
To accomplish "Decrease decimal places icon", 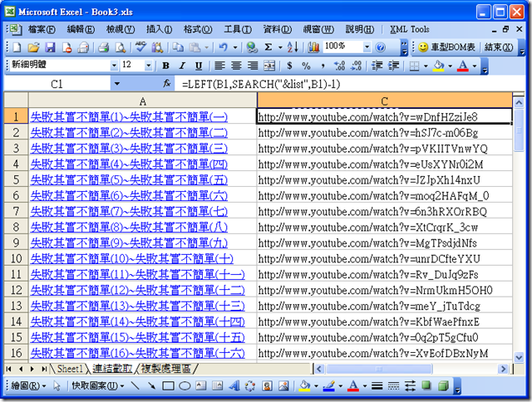I will [356, 66].
